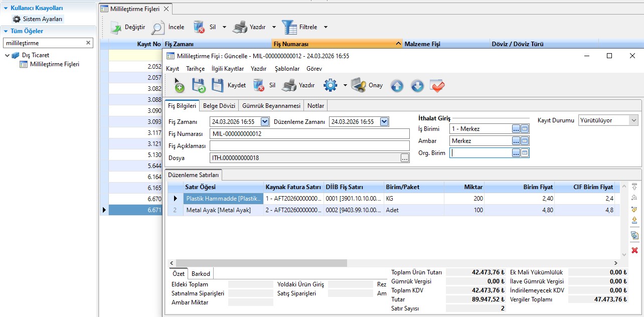Screen dimensions: 644x317
Task: Switch to the Gümrük Beyannamesi tab
Action: click(x=271, y=106)
